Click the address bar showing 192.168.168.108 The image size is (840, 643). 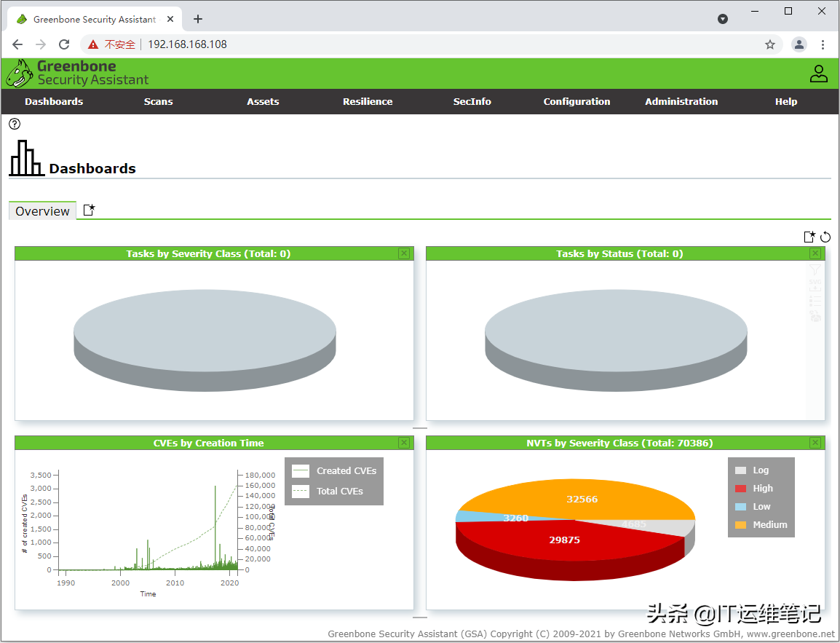[x=187, y=44]
